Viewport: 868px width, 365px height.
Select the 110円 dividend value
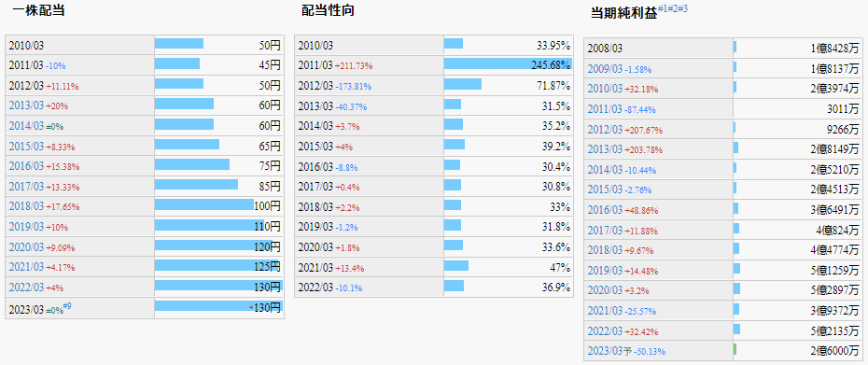point(268,227)
